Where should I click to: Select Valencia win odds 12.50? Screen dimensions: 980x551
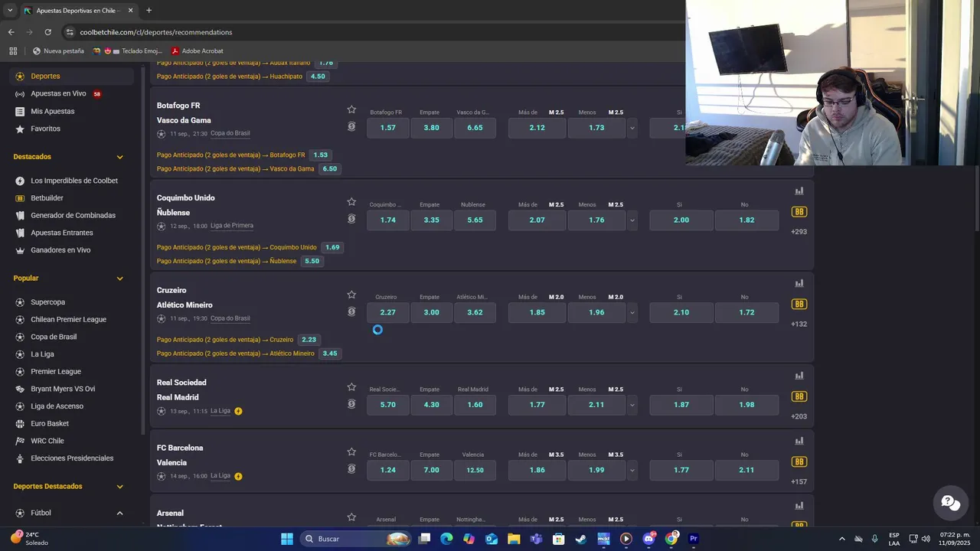[x=475, y=470]
